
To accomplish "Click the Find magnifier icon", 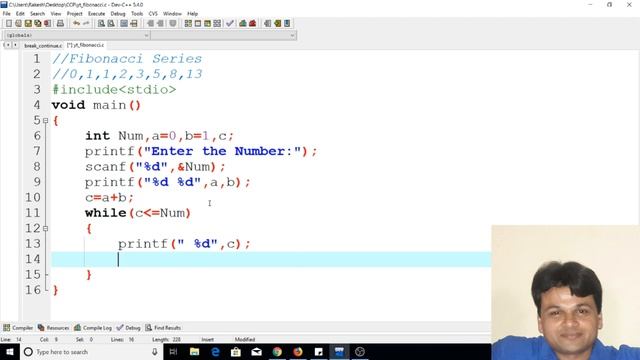I will [x=101, y=24].
